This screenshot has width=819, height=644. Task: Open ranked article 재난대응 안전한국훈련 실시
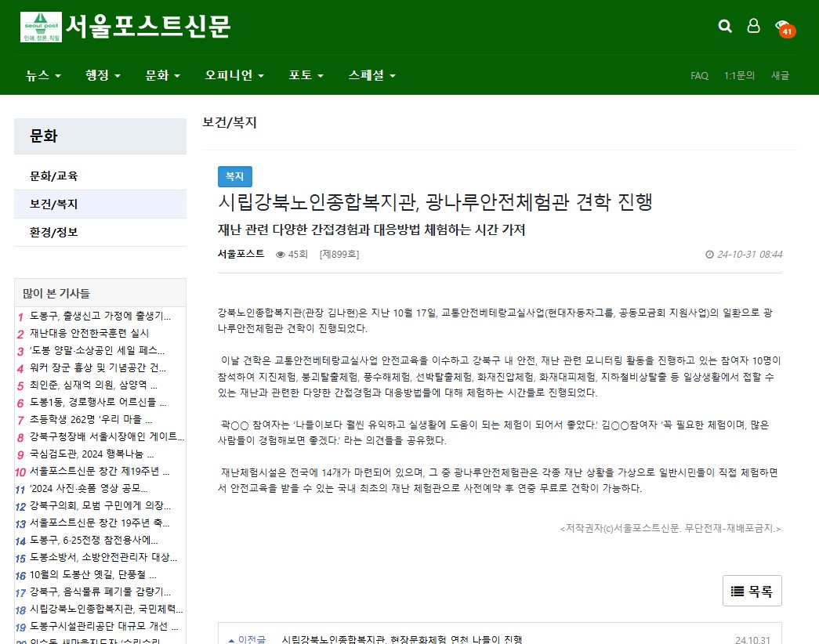[89, 334]
